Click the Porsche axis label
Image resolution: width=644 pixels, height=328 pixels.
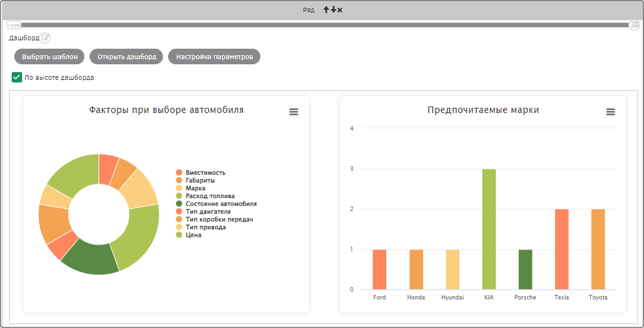coord(525,297)
